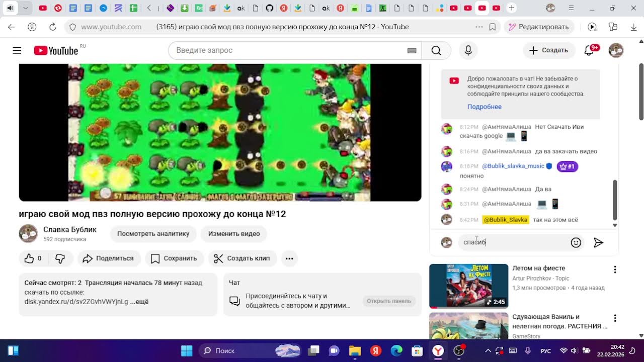Click "Посмотреть аналитику"
This screenshot has width=644, height=362.
[x=153, y=234]
